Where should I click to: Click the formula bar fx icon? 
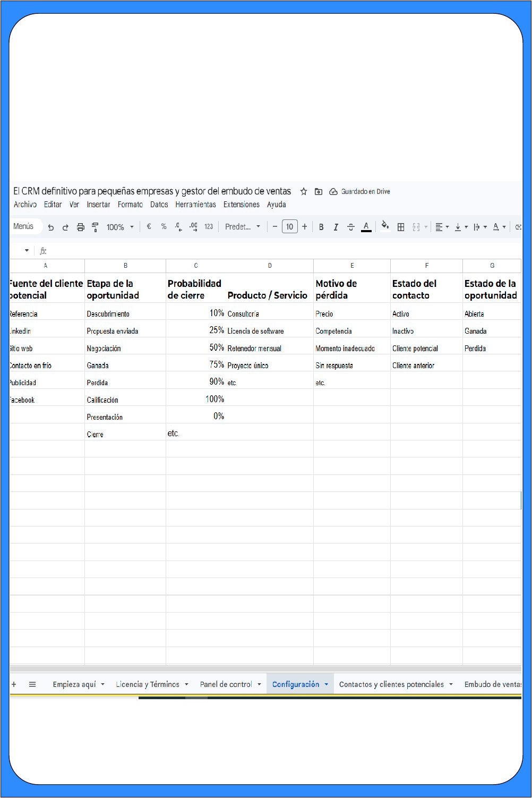click(x=43, y=251)
